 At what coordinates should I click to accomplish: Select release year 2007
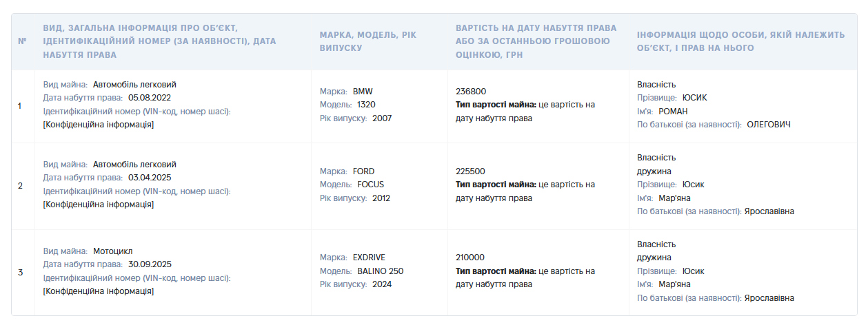click(382, 118)
